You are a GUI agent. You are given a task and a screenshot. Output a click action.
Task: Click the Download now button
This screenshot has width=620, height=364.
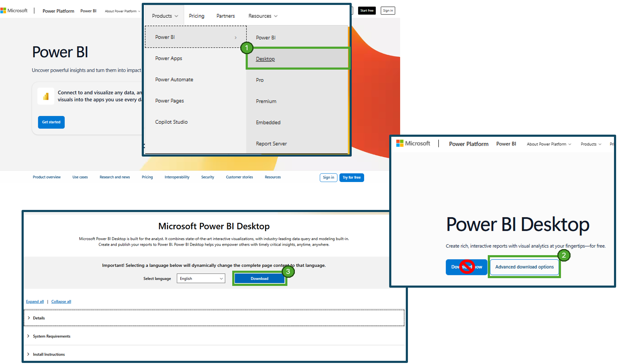(467, 267)
